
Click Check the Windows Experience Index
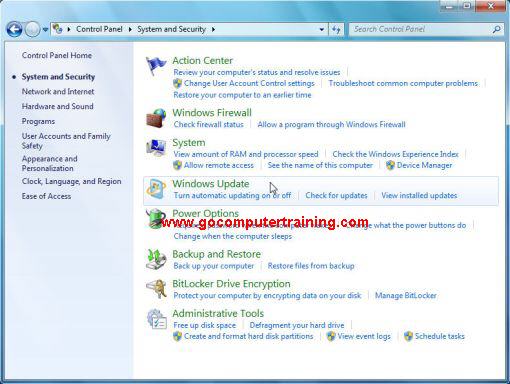tap(396, 154)
